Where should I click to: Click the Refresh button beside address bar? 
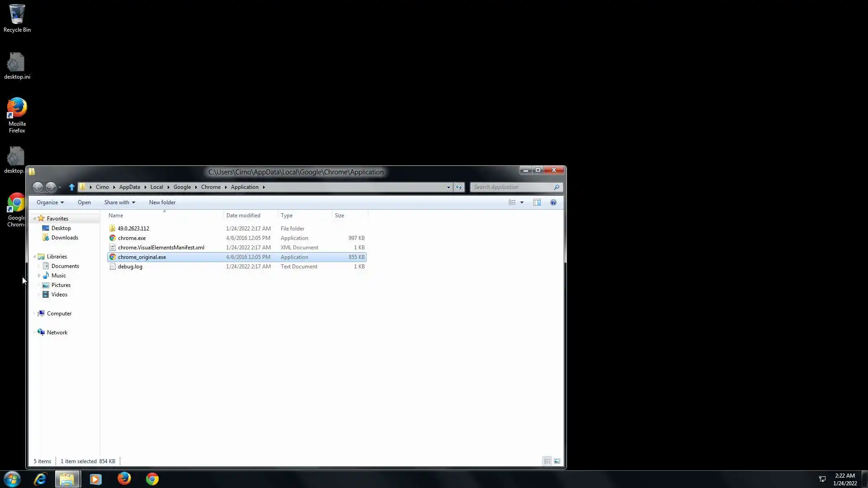(x=459, y=187)
